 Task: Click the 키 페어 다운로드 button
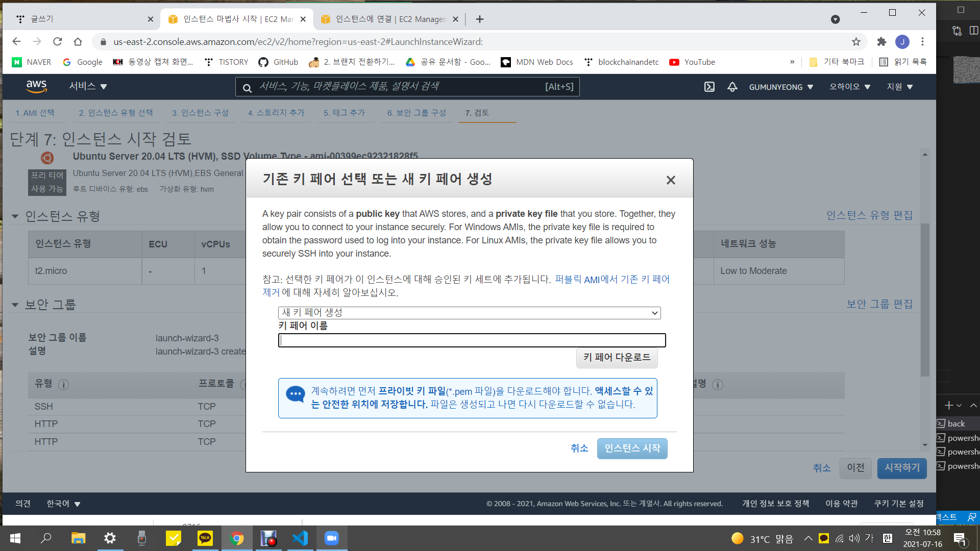pos(617,358)
